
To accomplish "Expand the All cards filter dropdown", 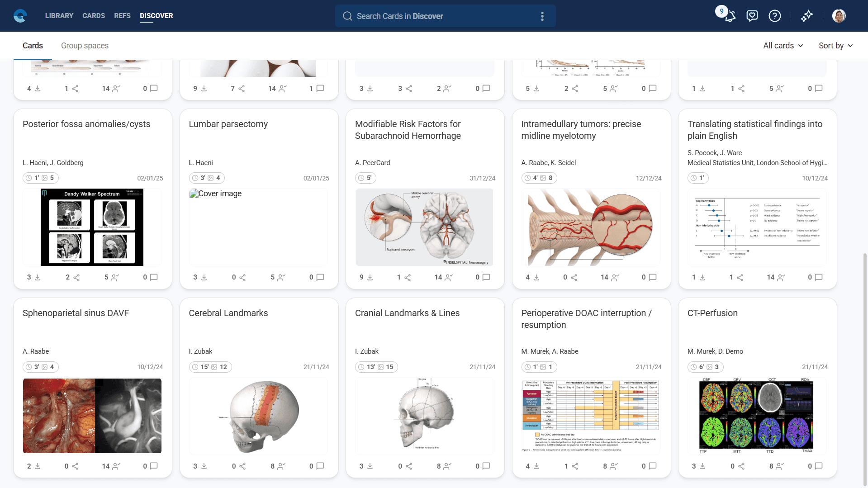I will click(783, 46).
